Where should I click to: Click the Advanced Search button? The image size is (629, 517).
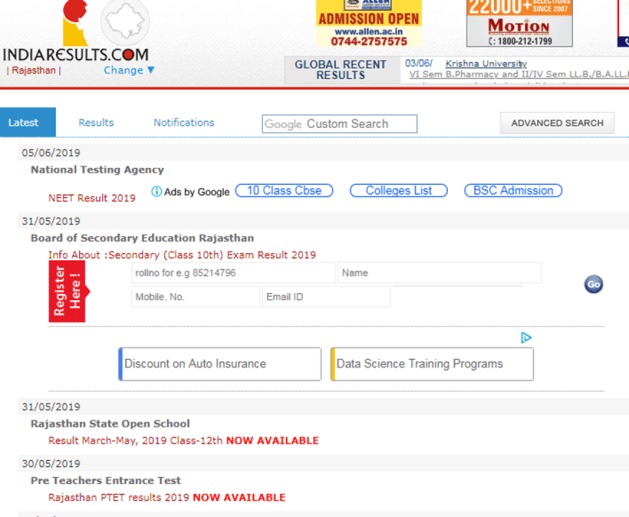(557, 123)
